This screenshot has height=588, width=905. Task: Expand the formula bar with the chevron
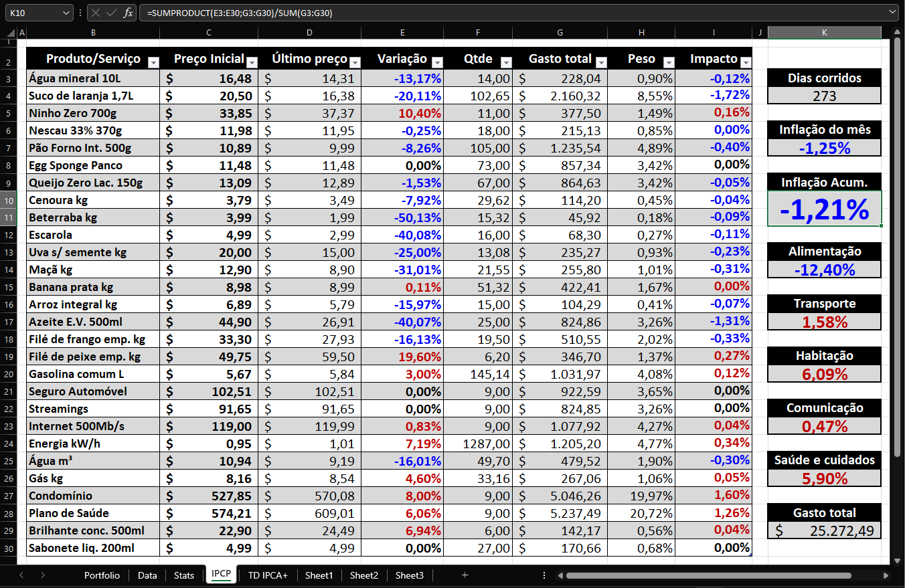(x=893, y=13)
